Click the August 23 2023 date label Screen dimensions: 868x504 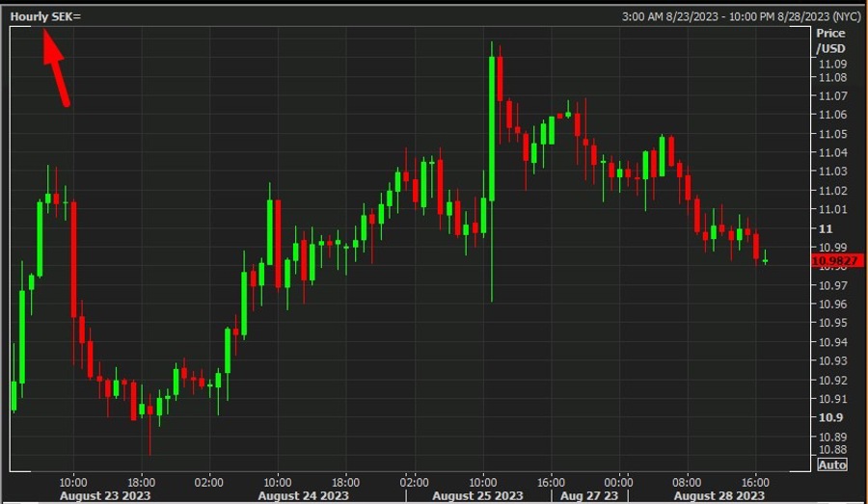[105, 495]
